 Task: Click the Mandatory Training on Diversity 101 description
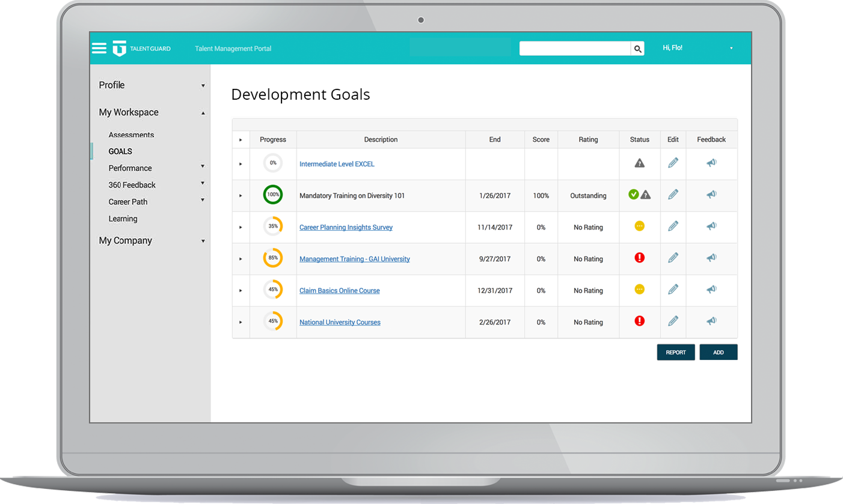pos(352,196)
